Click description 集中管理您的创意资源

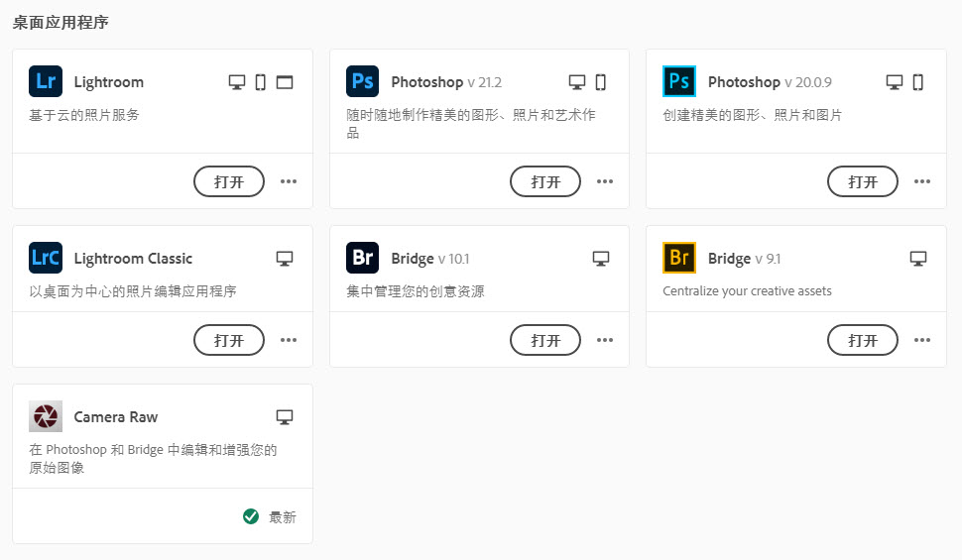[x=416, y=290]
